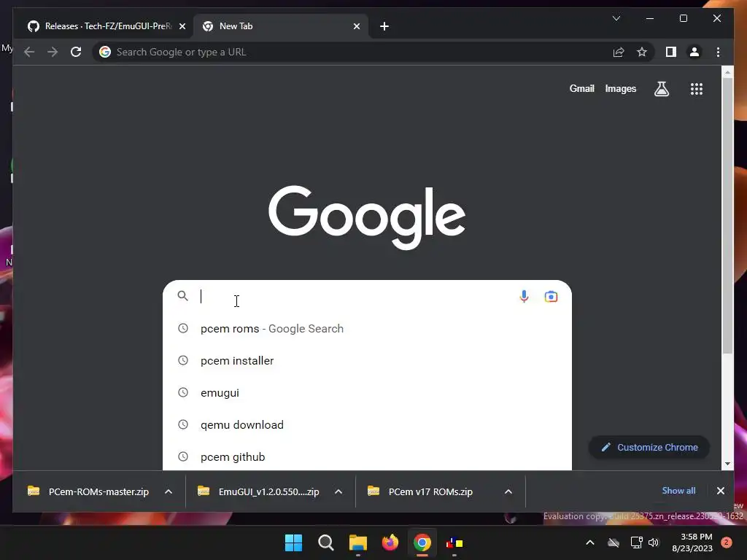
Task: Choose 'pcem roms' search suggestion
Action: [x=367, y=329]
